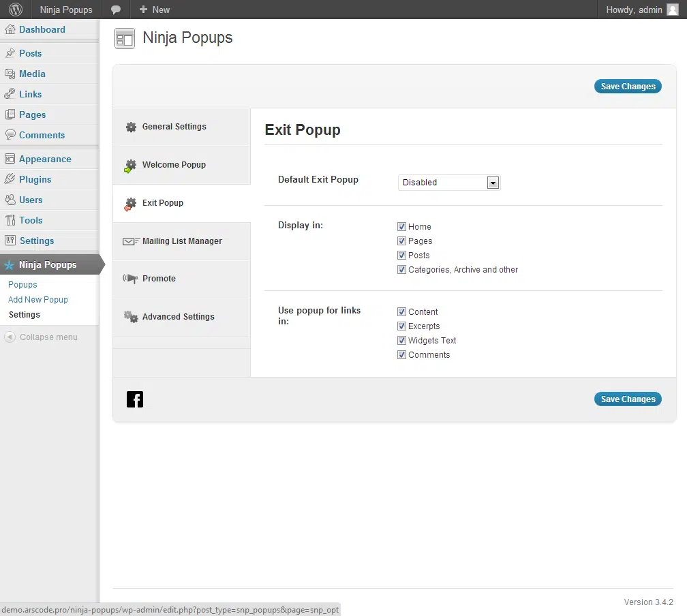Click the Exit Popup gear icon

[130, 204]
